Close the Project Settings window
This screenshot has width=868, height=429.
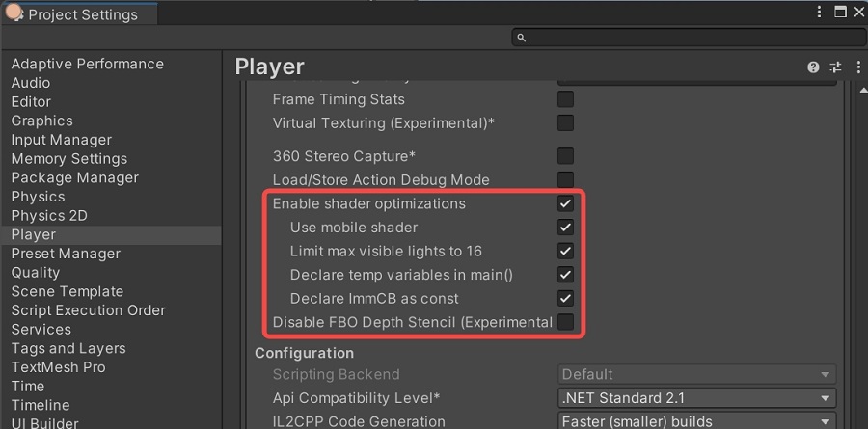(x=858, y=13)
